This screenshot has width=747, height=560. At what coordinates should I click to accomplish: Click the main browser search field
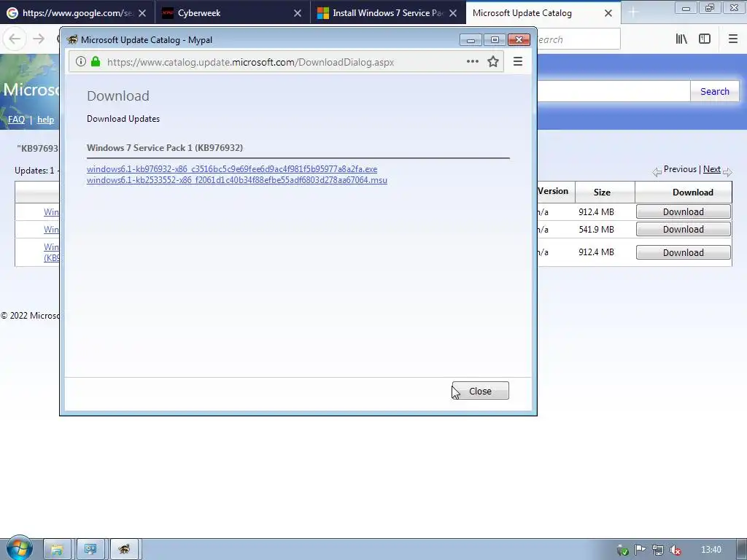[578, 39]
